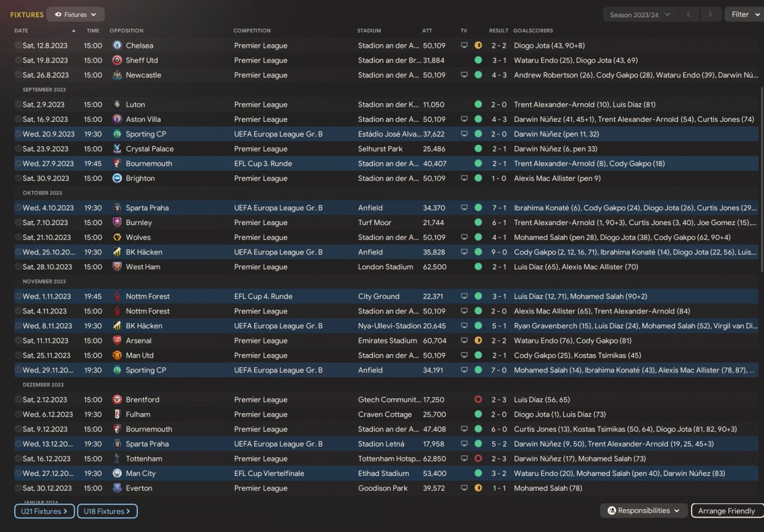Sort by the Opposition column header
Image resolution: width=764 pixels, height=532 pixels.
coord(127,30)
